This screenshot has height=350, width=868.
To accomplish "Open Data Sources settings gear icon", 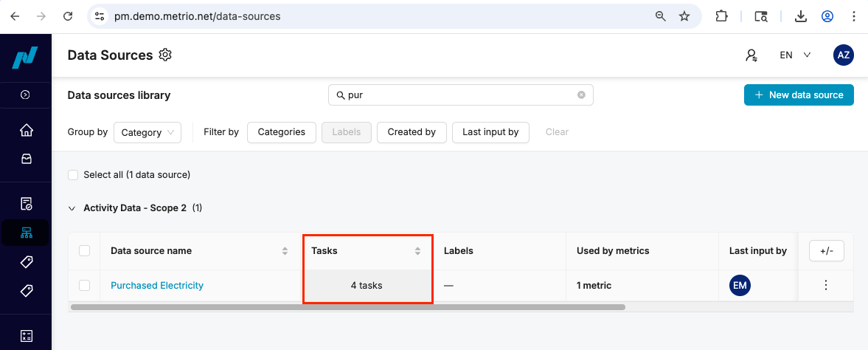I will point(165,55).
